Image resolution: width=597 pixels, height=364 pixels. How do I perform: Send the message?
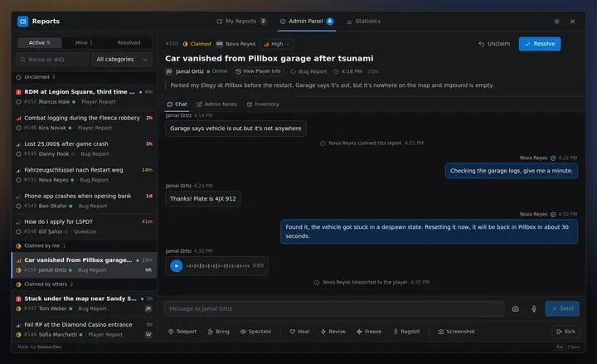point(562,308)
